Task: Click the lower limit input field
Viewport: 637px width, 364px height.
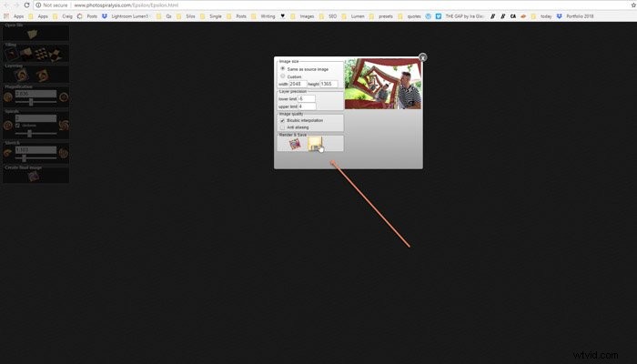Action: tap(307, 98)
